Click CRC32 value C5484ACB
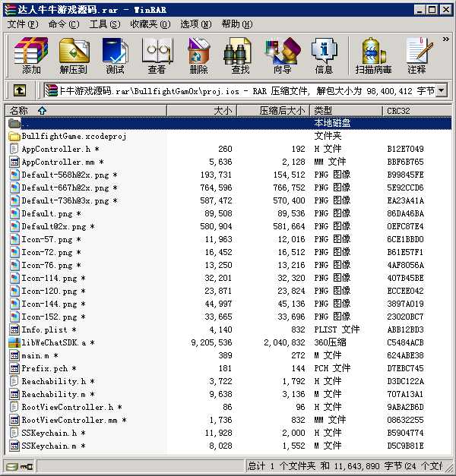This screenshot has width=456, height=476. 405,342
